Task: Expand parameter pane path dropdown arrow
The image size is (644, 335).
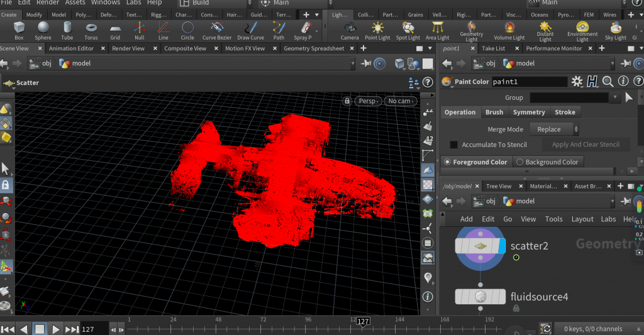Action: (x=612, y=63)
